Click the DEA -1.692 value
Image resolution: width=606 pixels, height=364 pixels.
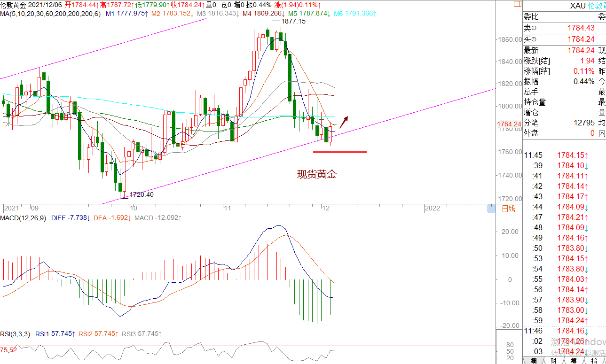pos(112,218)
